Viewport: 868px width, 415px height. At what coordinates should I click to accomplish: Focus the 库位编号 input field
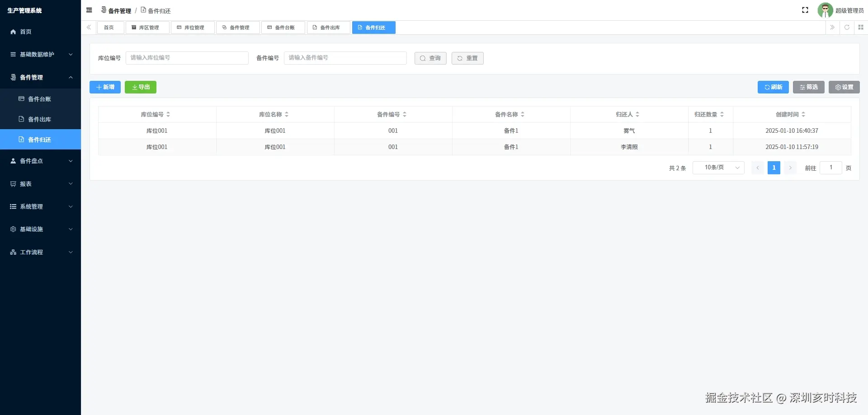click(x=187, y=58)
